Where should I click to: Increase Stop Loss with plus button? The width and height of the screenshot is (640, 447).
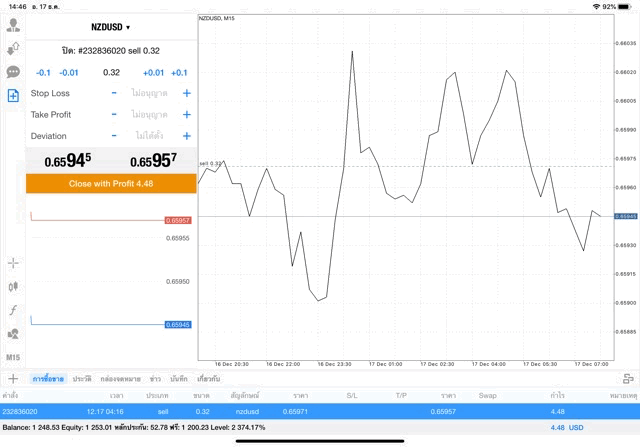click(x=186, y=93)
